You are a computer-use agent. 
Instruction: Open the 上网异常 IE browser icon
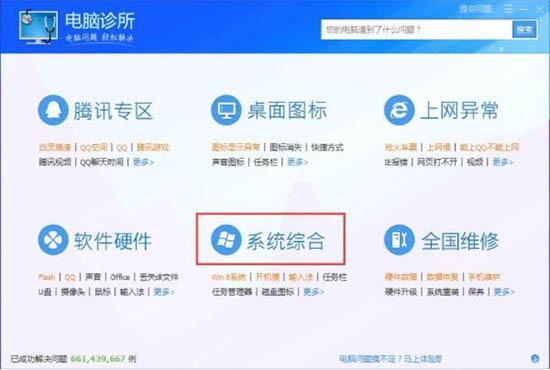click(x=399, y=110)
